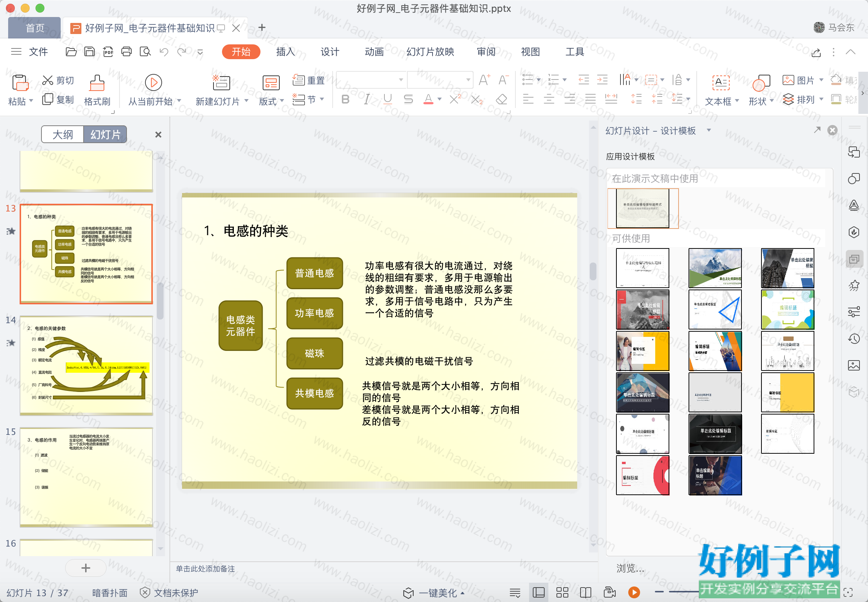Open the Text Box (文本框) dropdown

[x=737, y=101]
